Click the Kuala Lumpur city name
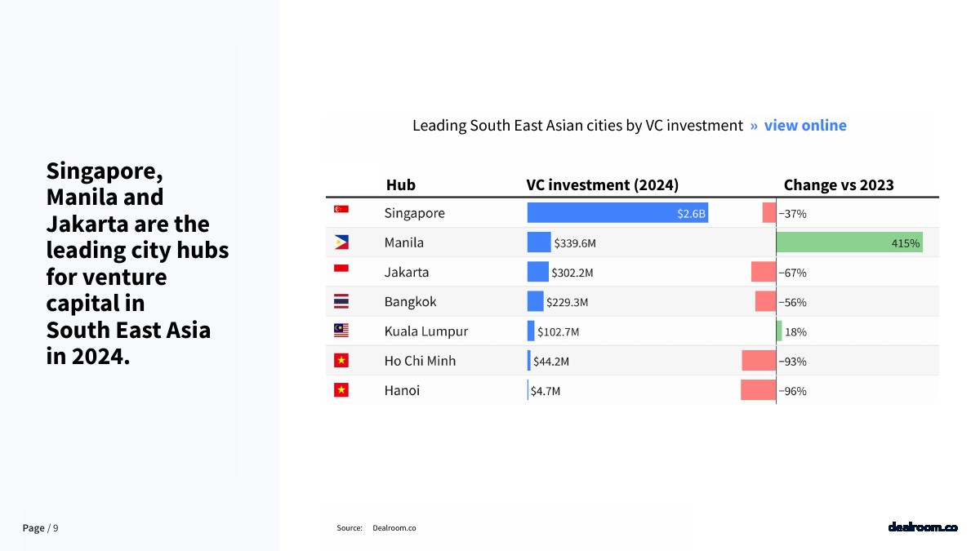This screenshot has height=551, width=980. (x=426, y=331)
